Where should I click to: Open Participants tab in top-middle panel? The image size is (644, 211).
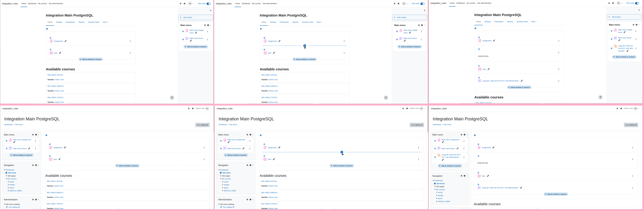click(x=284, y=22)
